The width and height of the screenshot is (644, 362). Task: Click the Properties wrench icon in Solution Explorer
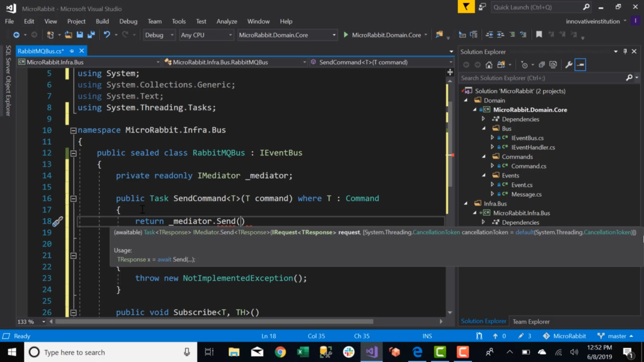pyautogui.click(x=568, y=65)
